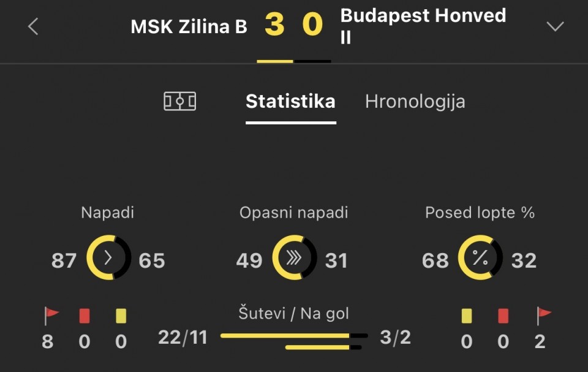
Task: Click the MSK Zilina B team name
Action: point(189,27)
